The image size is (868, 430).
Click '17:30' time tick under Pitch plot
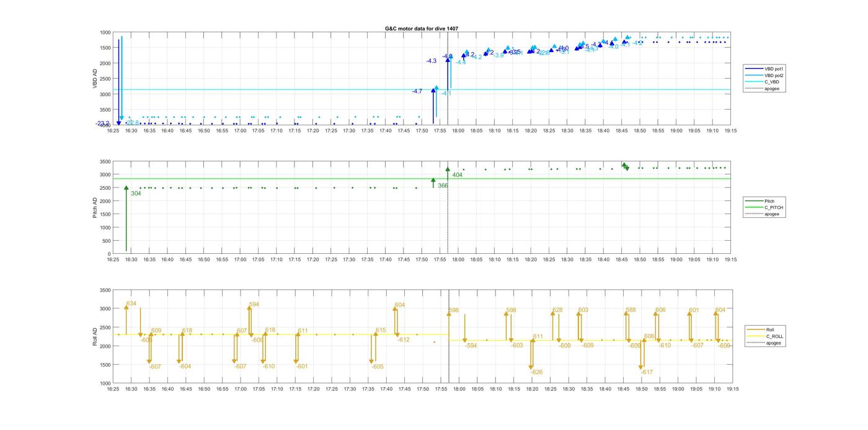pyautogui.click(x=349, y=260)
